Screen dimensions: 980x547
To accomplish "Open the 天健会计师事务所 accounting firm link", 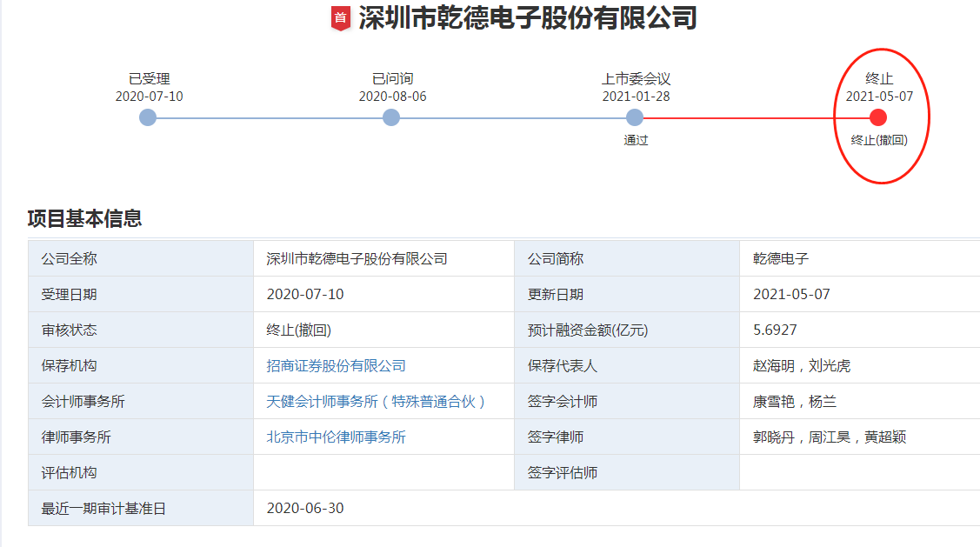I will [x=376, y=402].
